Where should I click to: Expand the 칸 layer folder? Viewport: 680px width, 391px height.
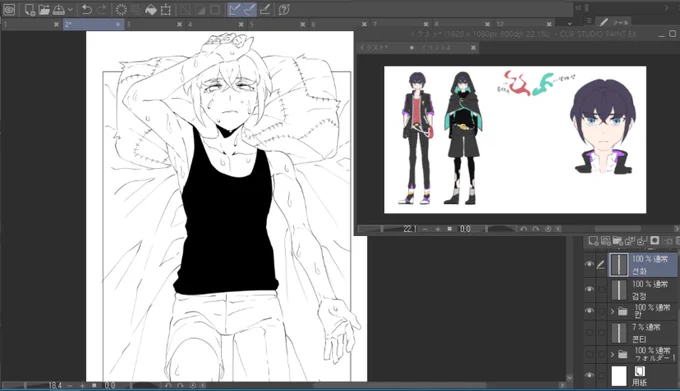612,311
